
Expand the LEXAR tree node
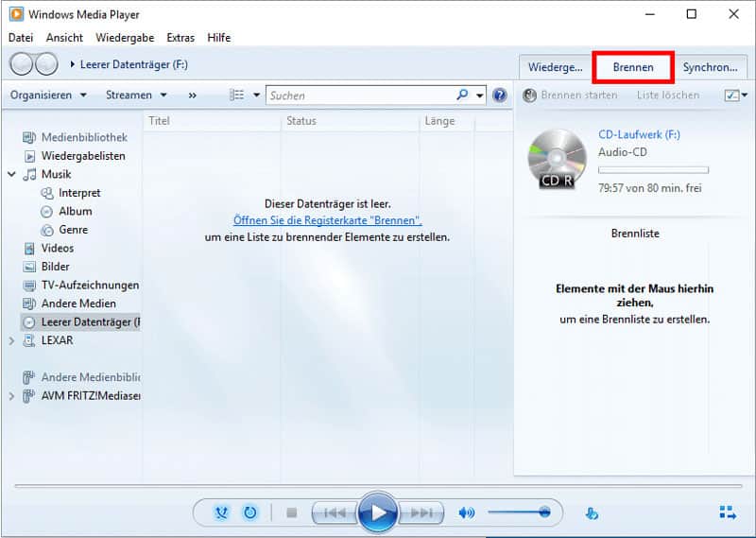(11, 340)
